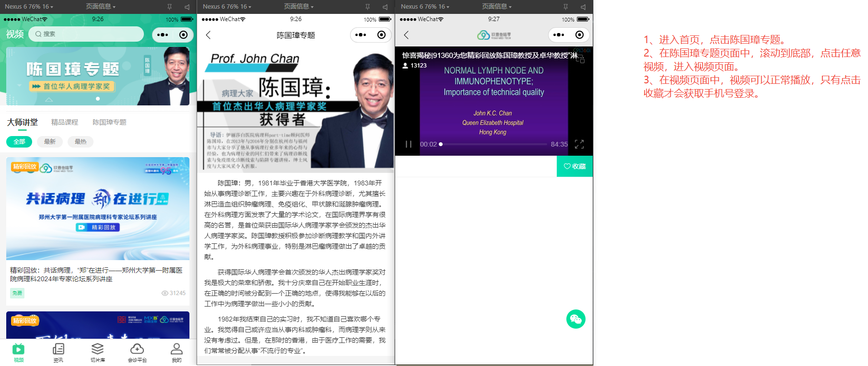Image resolution: width=868 pixels, height=366 pixels.
Task: Click the paragraph starting 1982年我结束自己的实习时
Action: point(295,335)
